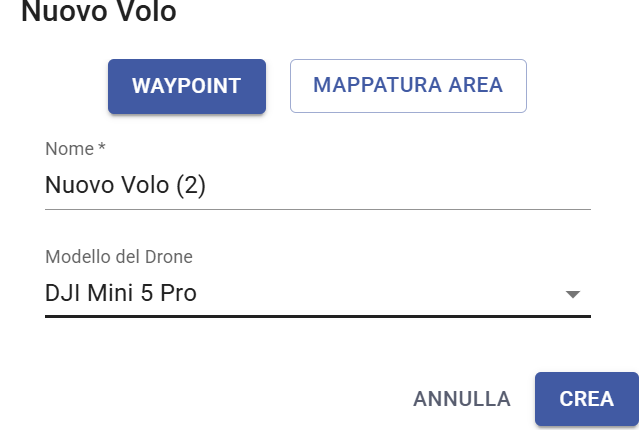Activate the outlined MAPPATURA AREA button
The width and height of the screenshot is (639, 430).
point(408,86)
